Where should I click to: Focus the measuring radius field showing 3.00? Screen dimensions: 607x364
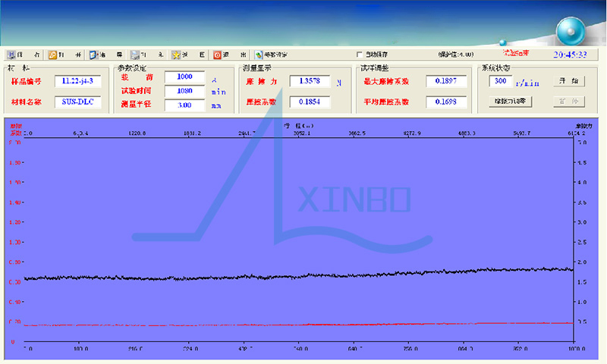(184, 105)
